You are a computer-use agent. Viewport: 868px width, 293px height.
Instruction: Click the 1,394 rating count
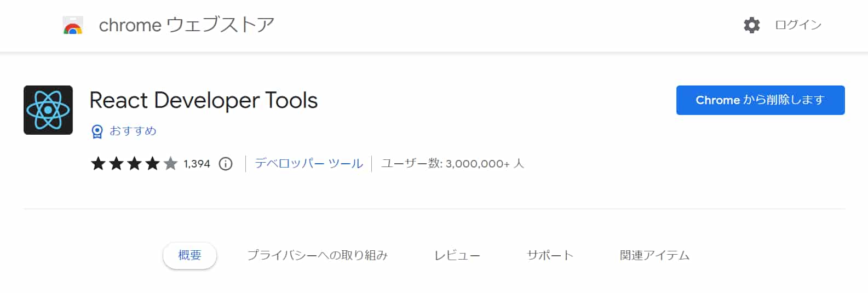197,164
